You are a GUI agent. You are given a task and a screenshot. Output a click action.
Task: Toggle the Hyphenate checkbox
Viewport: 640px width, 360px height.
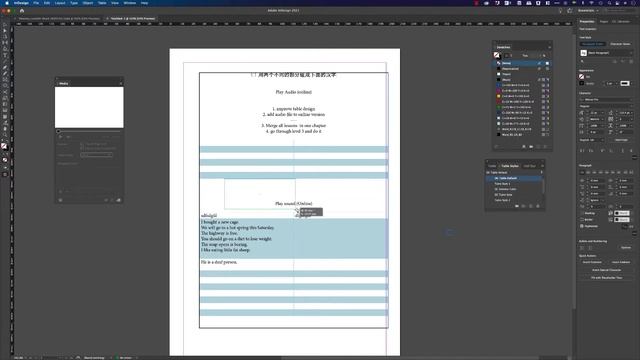(582, 226)
